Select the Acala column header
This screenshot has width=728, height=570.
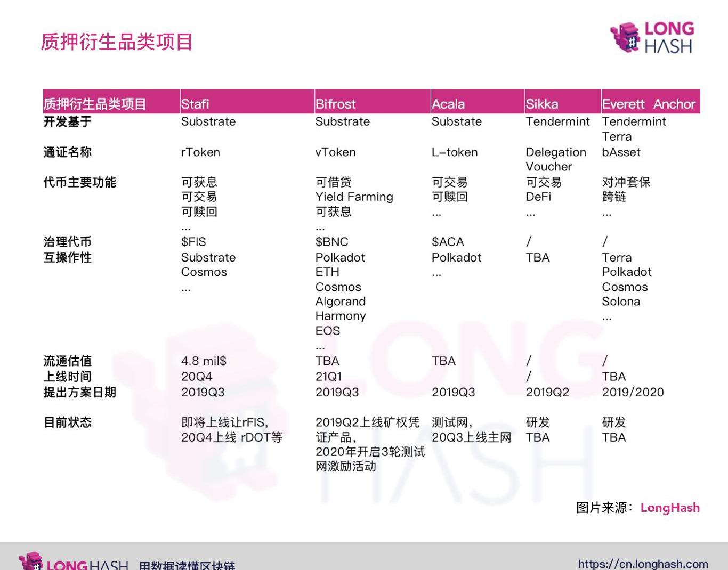448,104
